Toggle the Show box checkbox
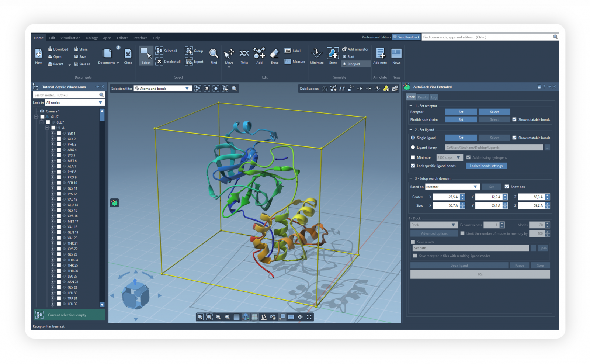 507,187
